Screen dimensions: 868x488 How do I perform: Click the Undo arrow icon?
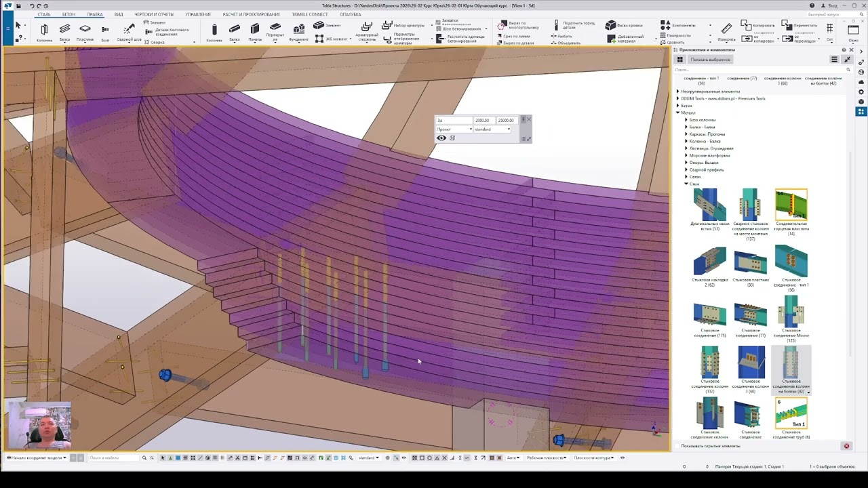click(31, 5)
